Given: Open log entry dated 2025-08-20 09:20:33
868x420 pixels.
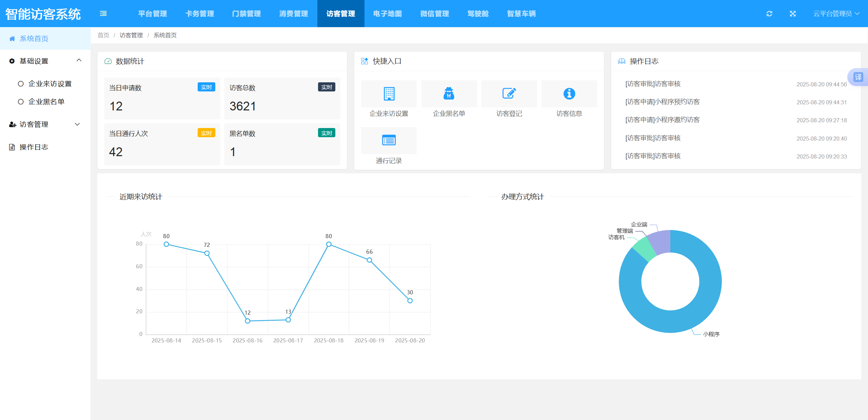Looking at the screenshot, I should tap(736, 156).
